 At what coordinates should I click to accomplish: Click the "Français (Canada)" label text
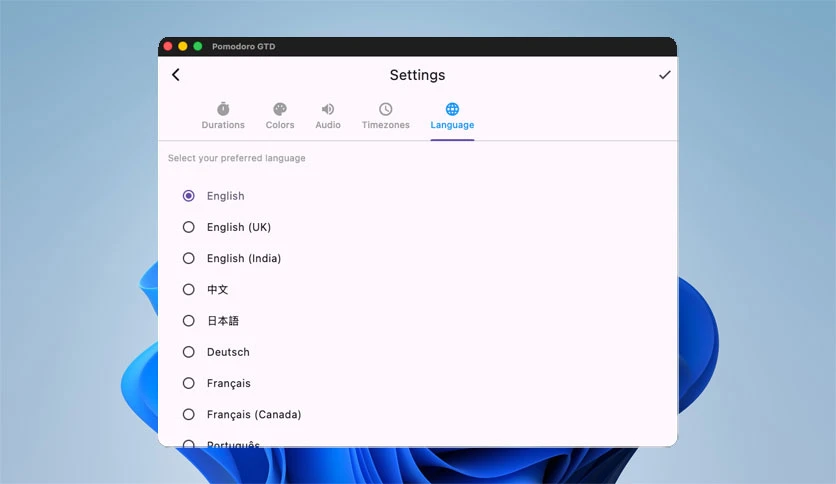tap(254, 414)
